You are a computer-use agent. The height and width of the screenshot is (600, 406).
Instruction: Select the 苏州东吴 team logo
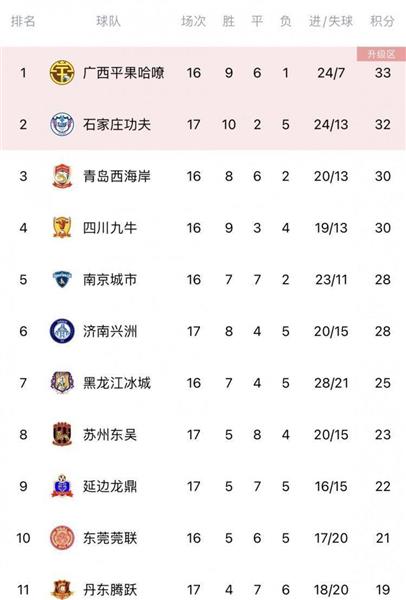click(x=62, y=434)
